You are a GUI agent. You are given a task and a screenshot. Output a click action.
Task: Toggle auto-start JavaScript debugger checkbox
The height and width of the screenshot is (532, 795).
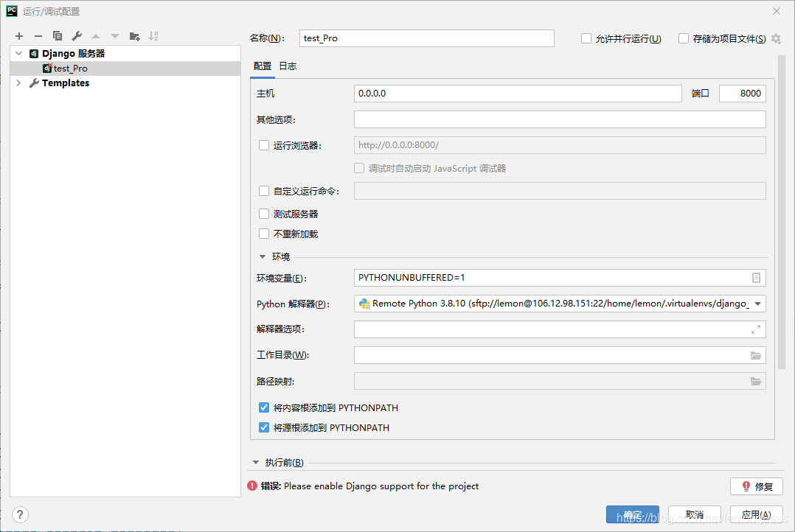point(359,168)
